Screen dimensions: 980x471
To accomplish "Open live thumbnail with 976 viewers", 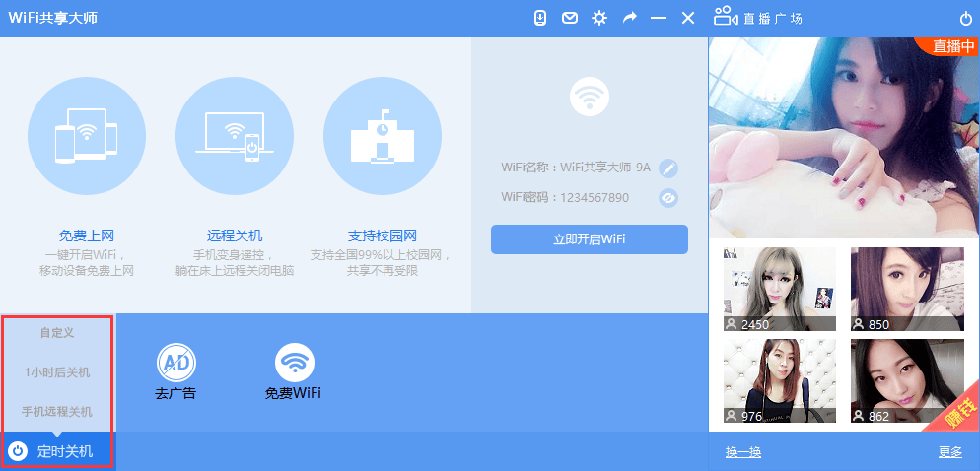I will coord(780,380).
